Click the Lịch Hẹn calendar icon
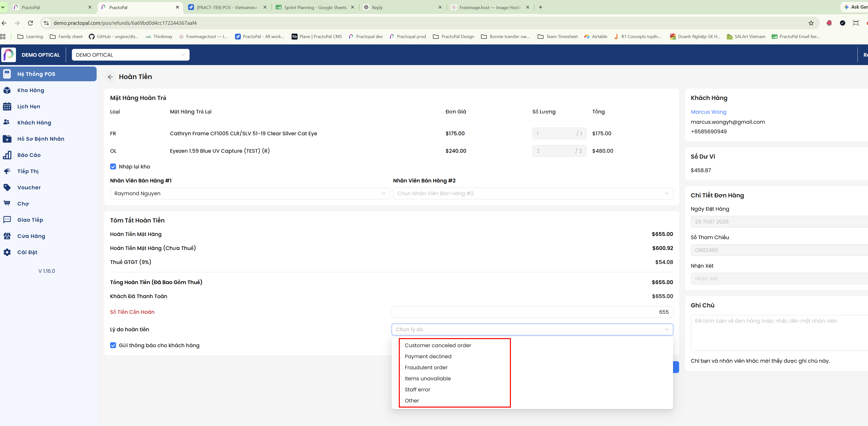This screenshot has height=426, width=868. point(7,107)
